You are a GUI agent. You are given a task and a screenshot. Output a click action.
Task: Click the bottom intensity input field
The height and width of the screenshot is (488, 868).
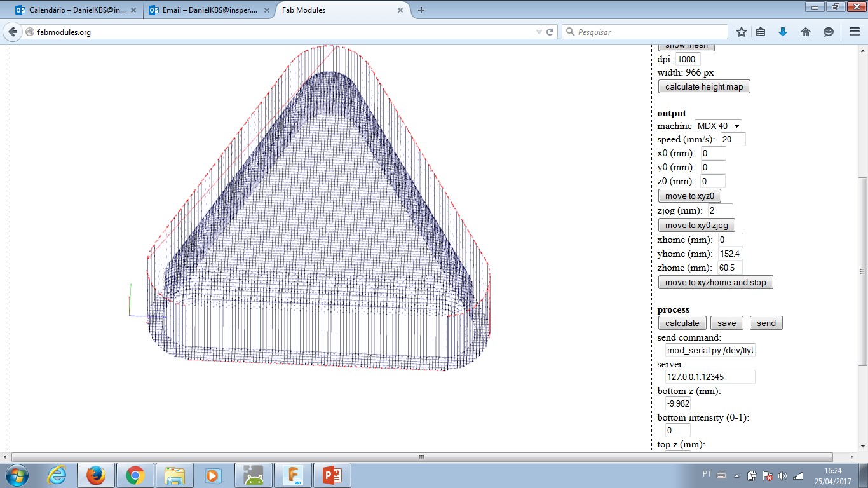678,430
